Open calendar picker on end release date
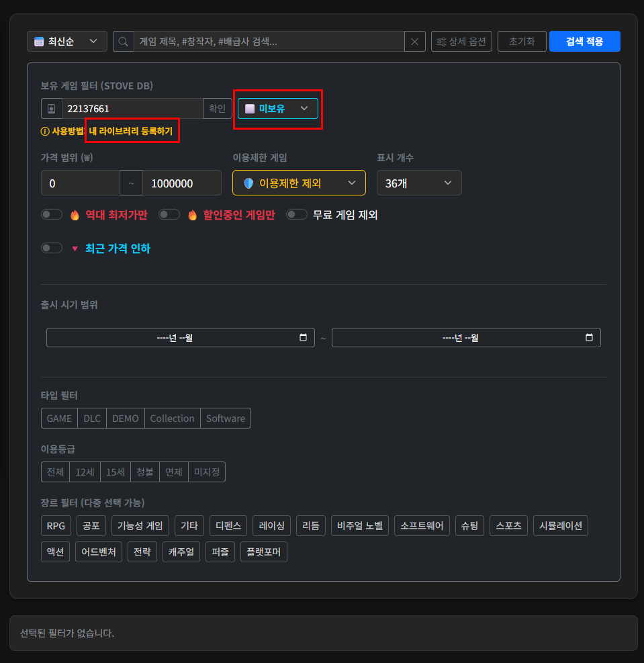 coord(589,338)
